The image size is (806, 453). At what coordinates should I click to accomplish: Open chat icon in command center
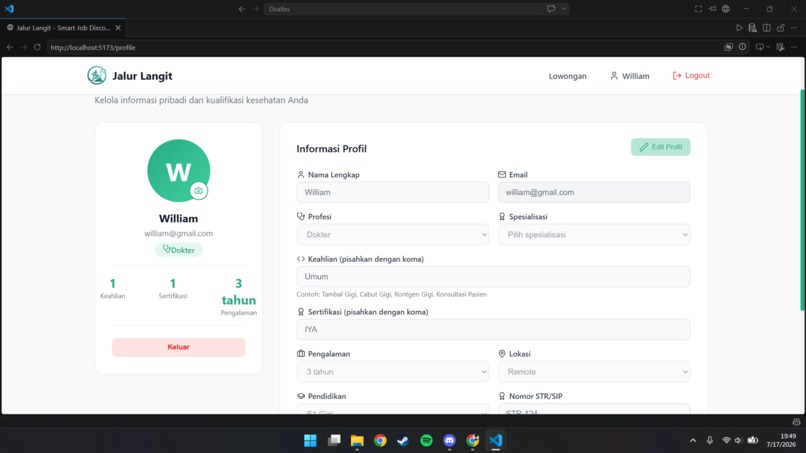[x=551, y=9]
